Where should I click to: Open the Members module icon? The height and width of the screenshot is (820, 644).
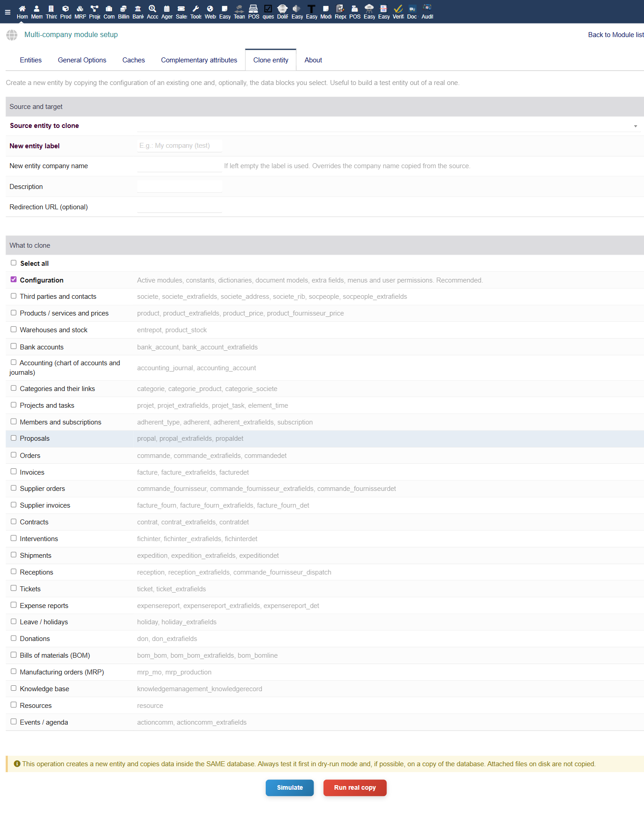[x=37, y=9]
